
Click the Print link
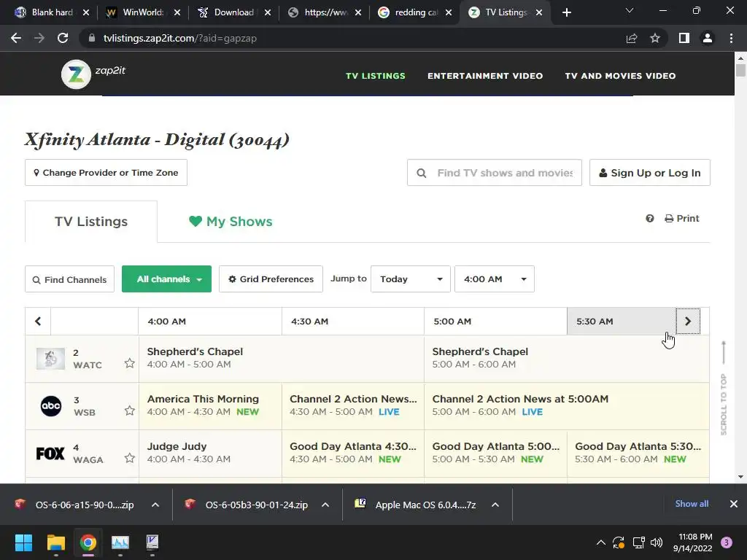682,218
